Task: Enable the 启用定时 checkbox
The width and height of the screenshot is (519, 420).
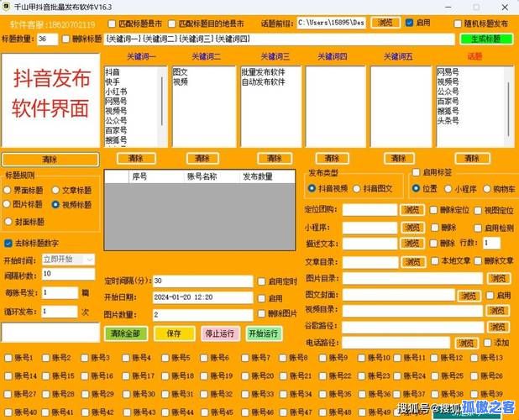Action: coord(261,281)
